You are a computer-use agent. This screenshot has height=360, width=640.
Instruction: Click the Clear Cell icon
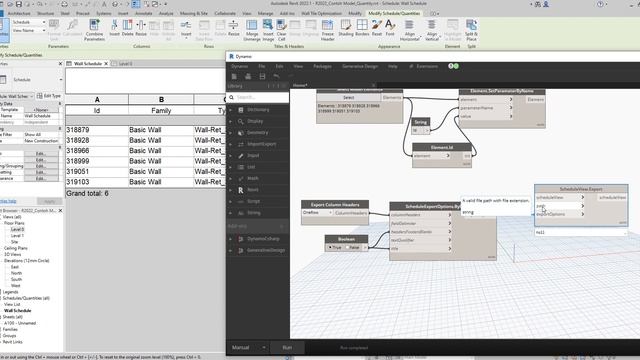[282, 30]
